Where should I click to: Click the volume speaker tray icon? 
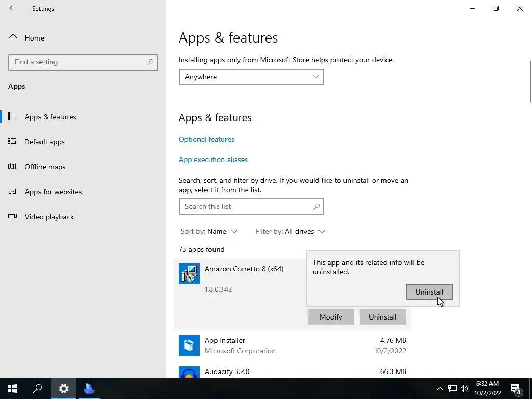[x=464, y=389]
